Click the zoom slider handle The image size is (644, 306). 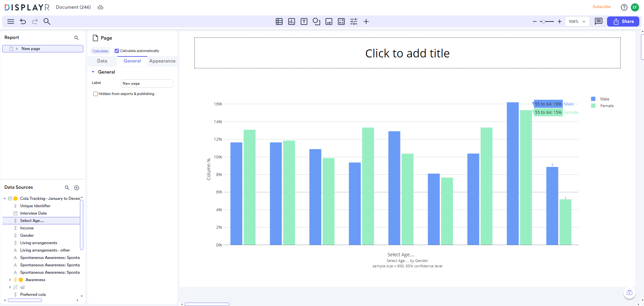(x=543, y=21)
